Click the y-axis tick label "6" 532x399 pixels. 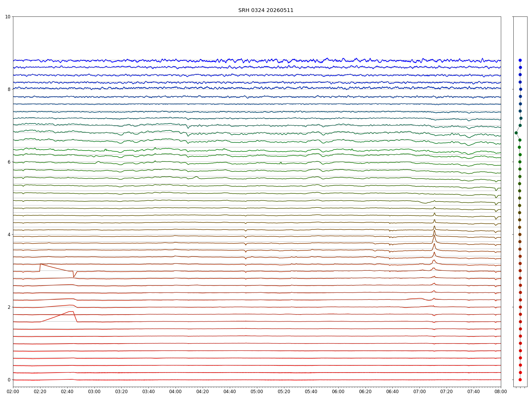tap(9, 162)
